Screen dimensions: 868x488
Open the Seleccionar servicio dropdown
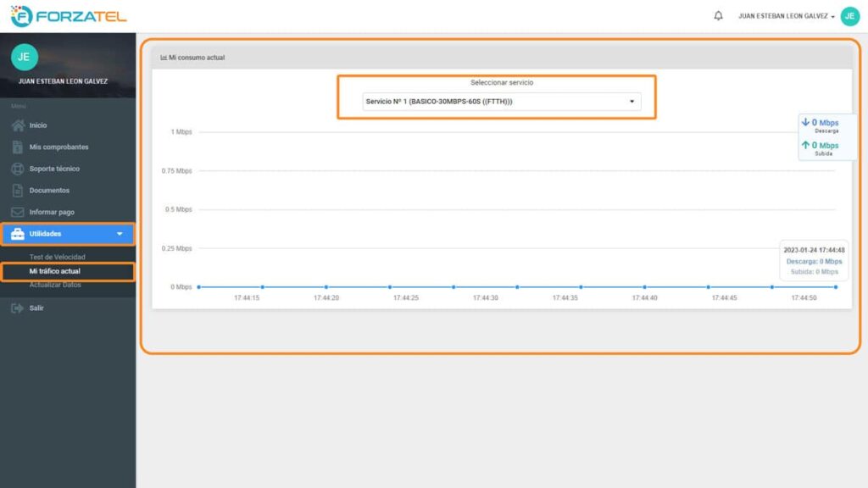click(x=501, y=102)
